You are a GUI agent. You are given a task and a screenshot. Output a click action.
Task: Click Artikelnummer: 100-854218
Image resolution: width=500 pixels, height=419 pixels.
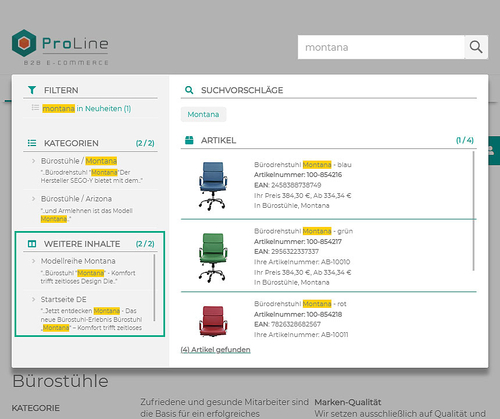pyautogui.click(x=298, y=314)
